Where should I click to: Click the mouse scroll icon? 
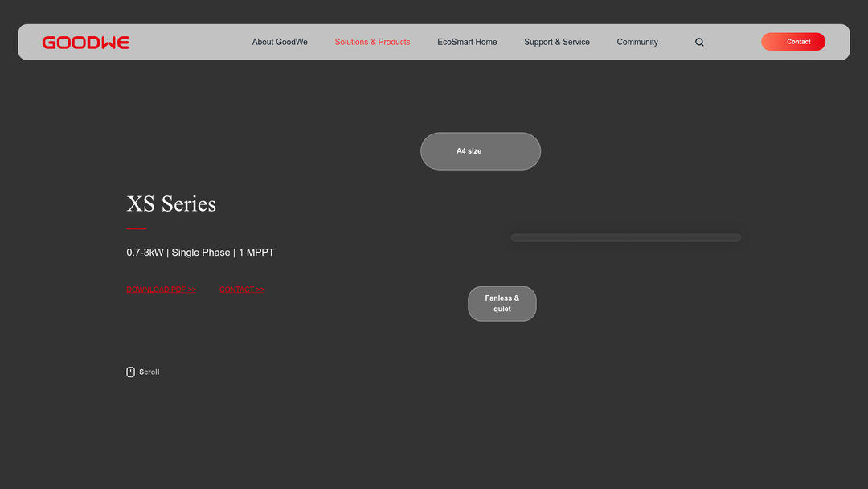(x=131, y=372)
